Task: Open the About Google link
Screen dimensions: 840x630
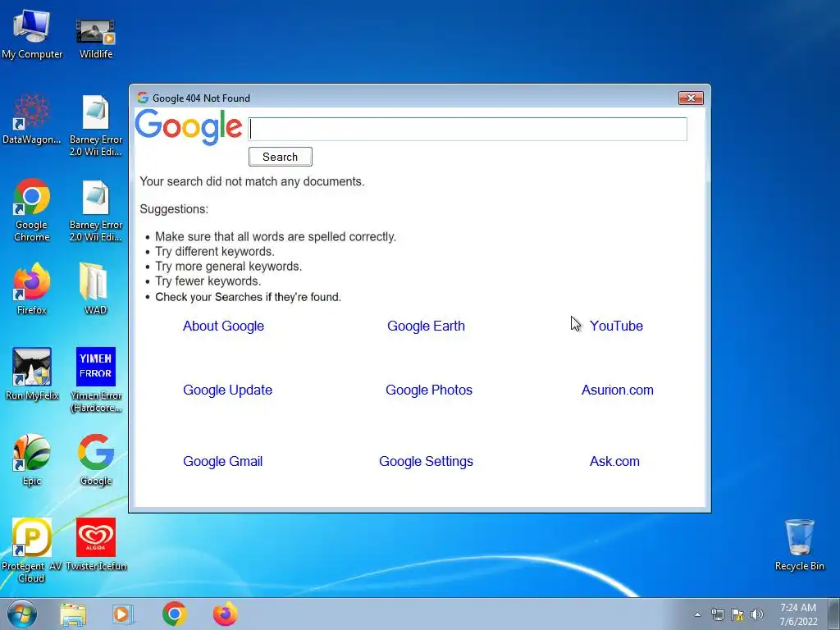Action: tap(223, 326)
